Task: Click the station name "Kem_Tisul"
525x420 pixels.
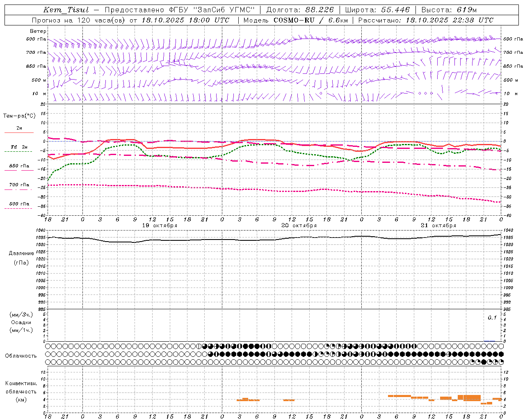Action: click(66, 10)
